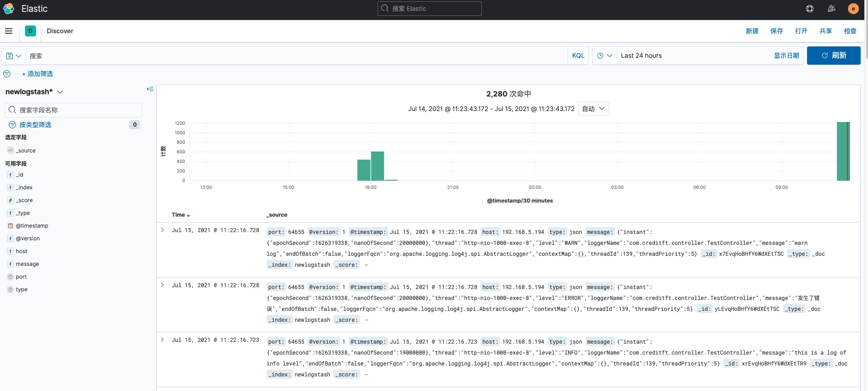This screenshot has width=868, height=391.
Task: Expand the ERROR log row at 11:22:16.728
Action: (x=162, y=285)
